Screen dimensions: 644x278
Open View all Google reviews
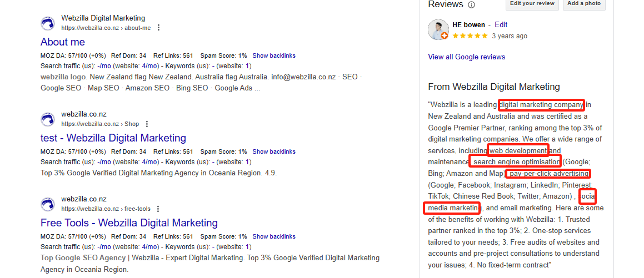[467, 57]
